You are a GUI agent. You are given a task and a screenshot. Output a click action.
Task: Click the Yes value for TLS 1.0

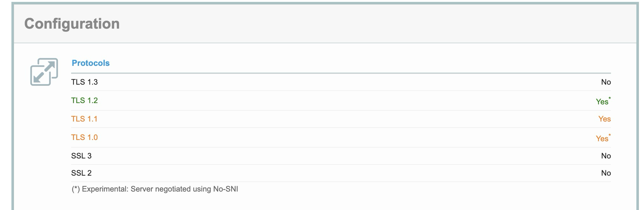(x=602, y=139)
